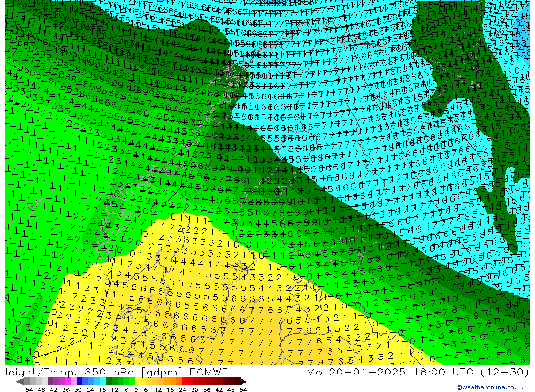Viewport: 535px width, 392px height.
Task: Click the 36 legend scale label
Action: (207, 389)
